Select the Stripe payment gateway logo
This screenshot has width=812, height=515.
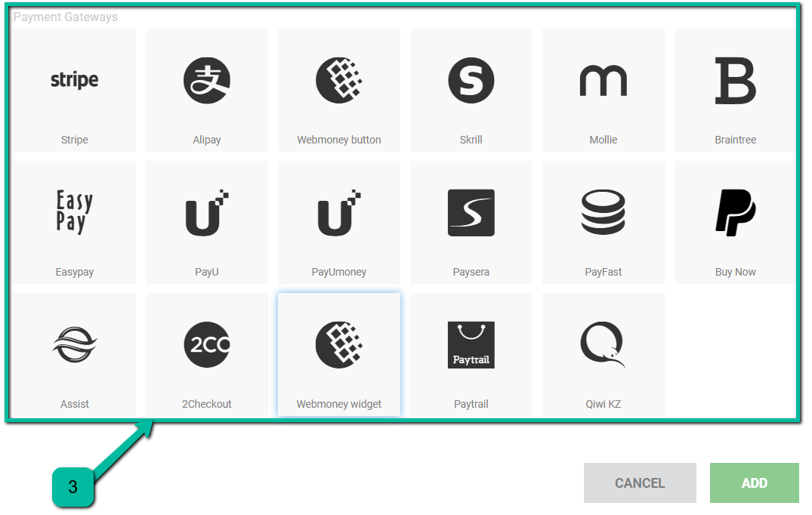coord(75,80)
